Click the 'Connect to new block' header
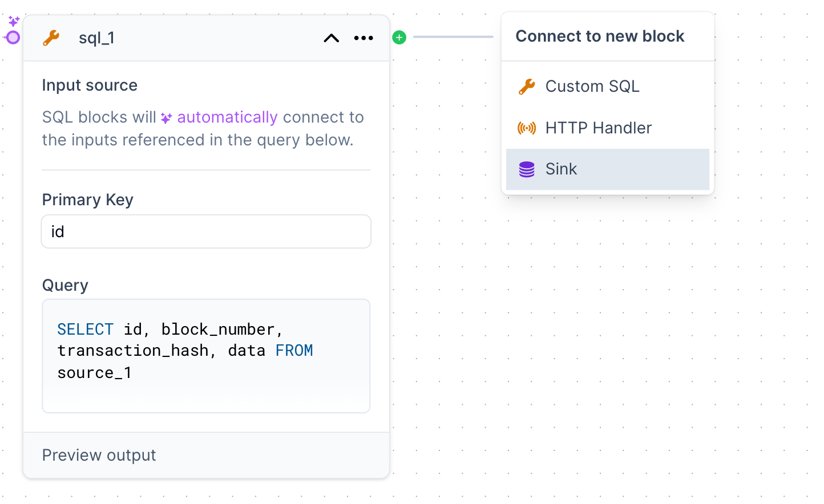This screenshot has width=824, height=504. coord(600,36)
